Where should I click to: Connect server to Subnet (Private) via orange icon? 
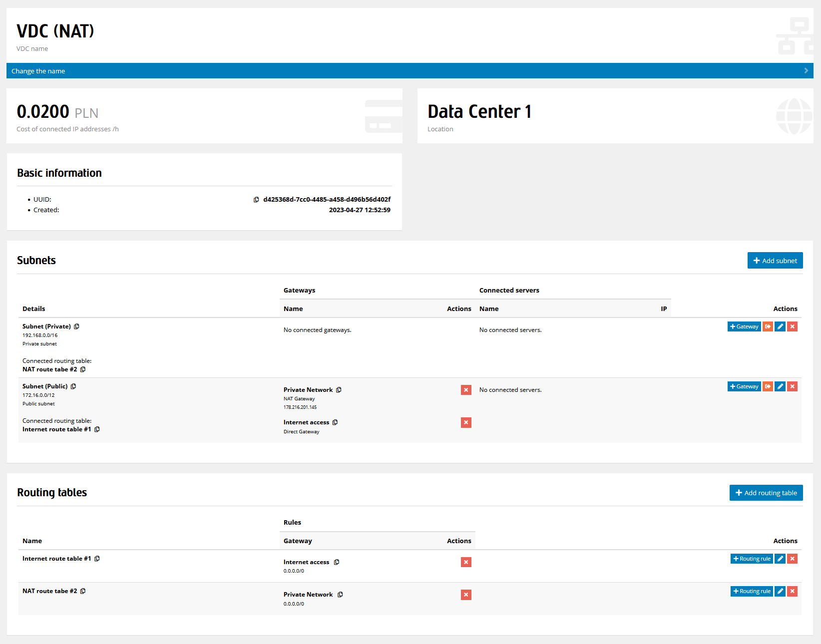pyautogui.click(x=768, y=326)
